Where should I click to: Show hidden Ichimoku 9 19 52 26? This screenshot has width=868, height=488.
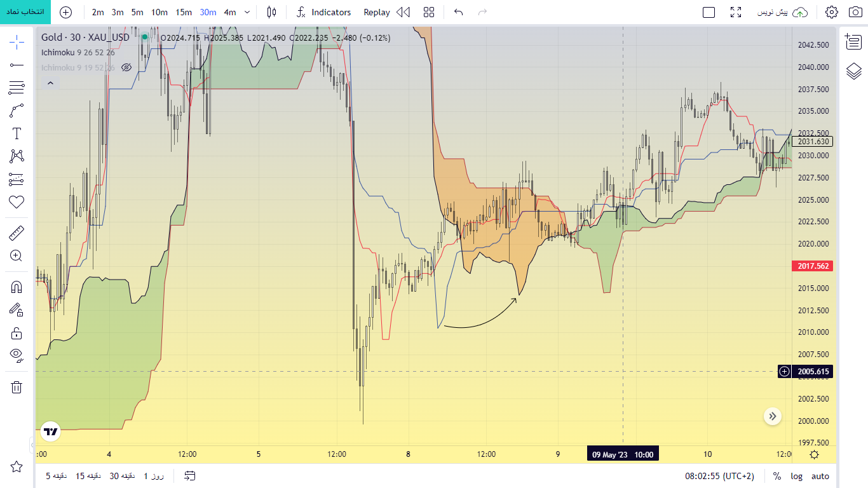coord(126,67)
